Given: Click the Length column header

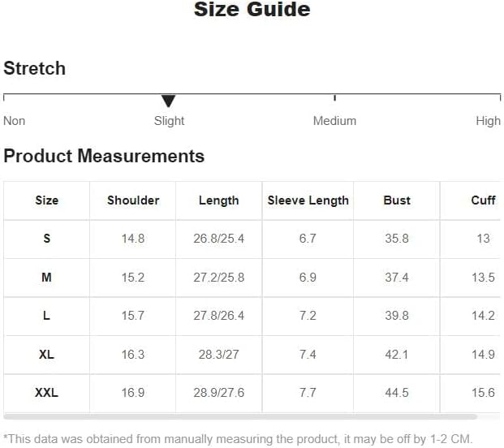Looking at the screenshot, I should point(219,200).
